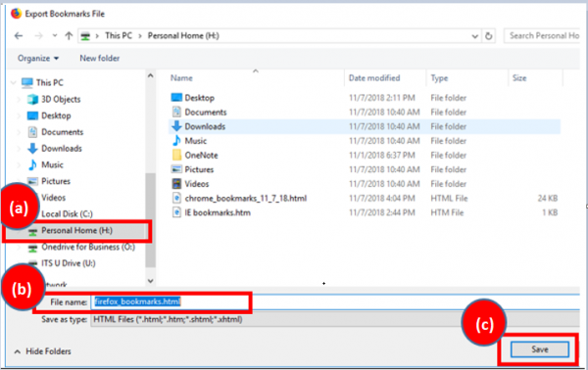Select the Videos folder name in list

197,184
